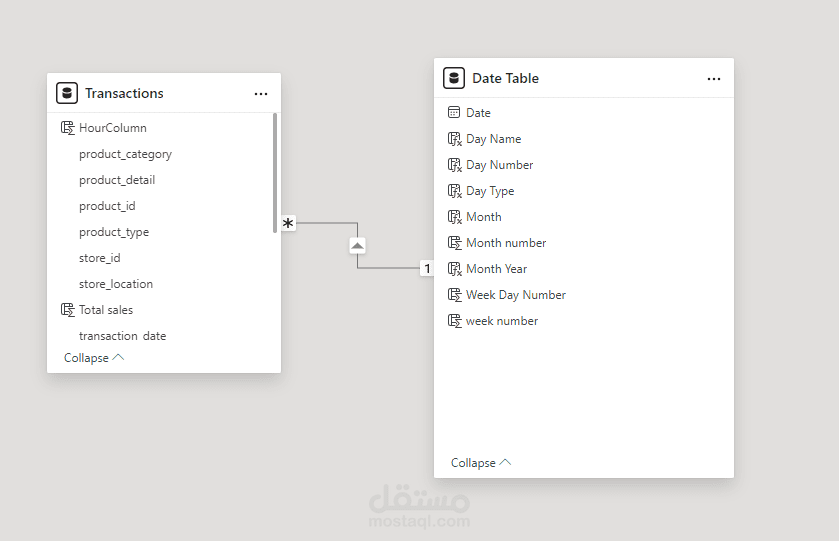The width and height of the screenshot is (839, 541).
Task: Click the Total sales column icon
Action: (x=68, y=310)
